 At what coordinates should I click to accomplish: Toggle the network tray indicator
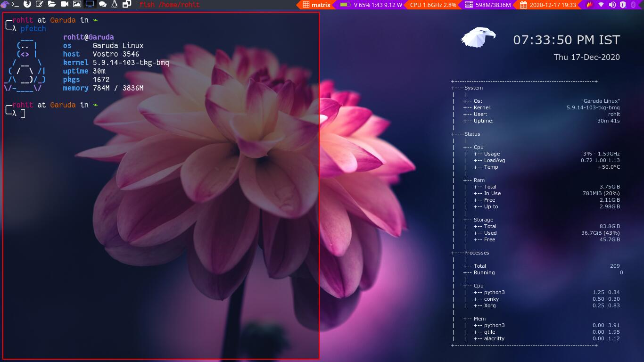click(601, 5)
